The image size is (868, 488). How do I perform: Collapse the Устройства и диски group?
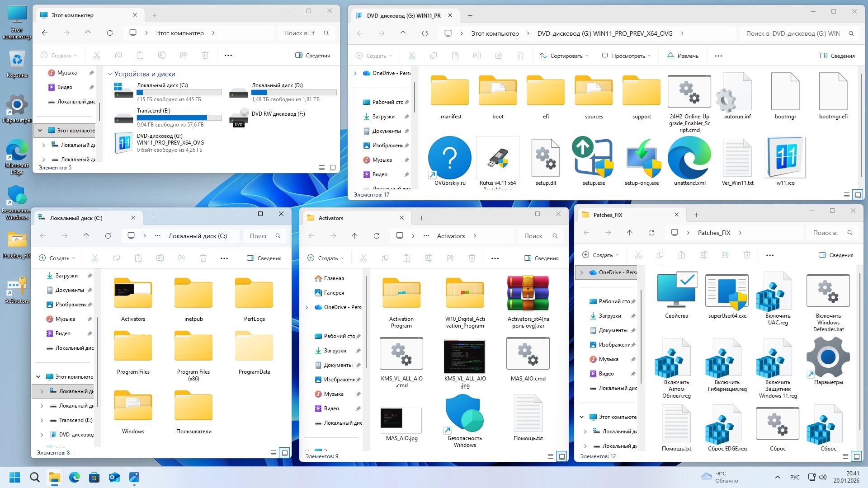click(x=110, y=74)
